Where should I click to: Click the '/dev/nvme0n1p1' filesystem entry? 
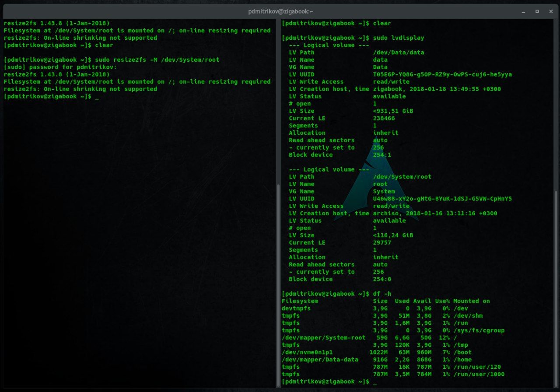pos(307,352)
